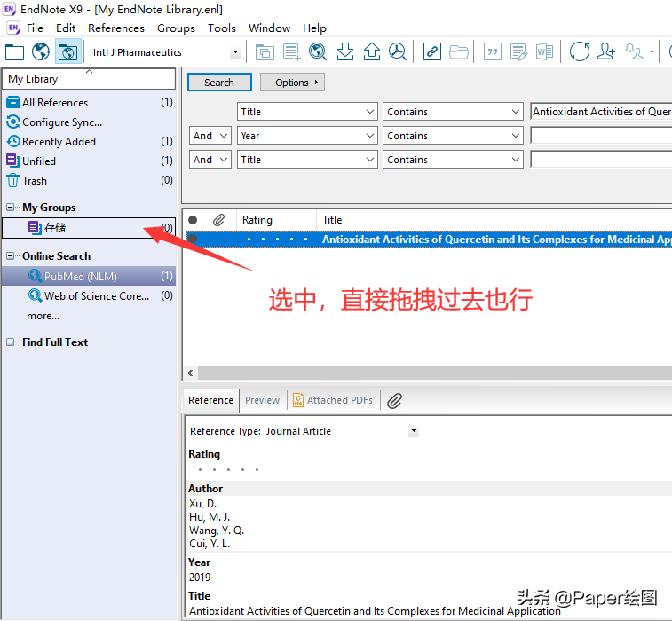
Task: Click the third row search value input field
Action: 601,160
